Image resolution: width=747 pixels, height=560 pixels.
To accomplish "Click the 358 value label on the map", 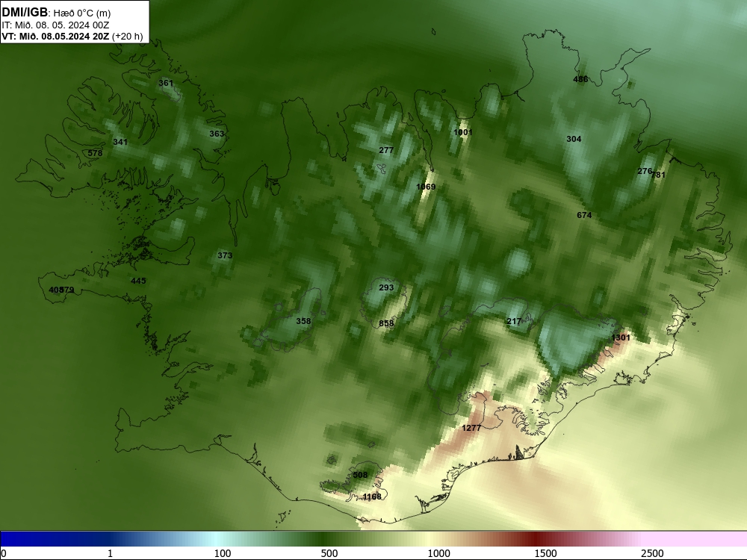I will [x=303, y=321].
